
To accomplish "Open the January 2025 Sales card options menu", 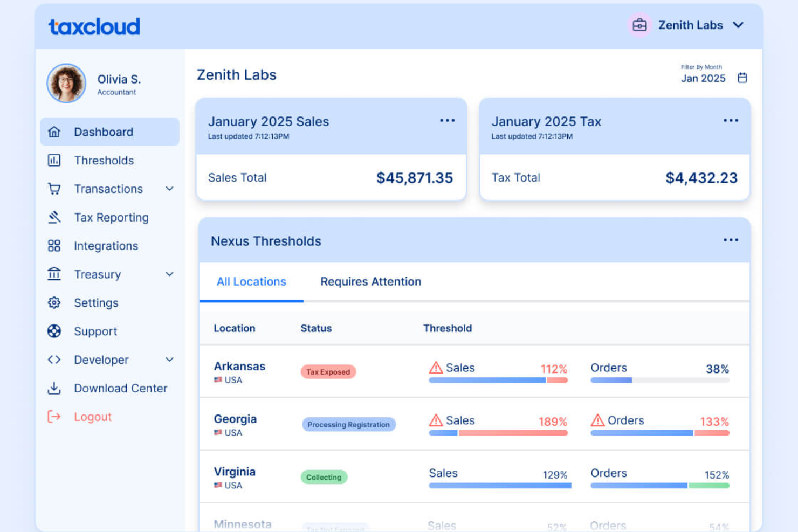I will (x=448, y=120).
